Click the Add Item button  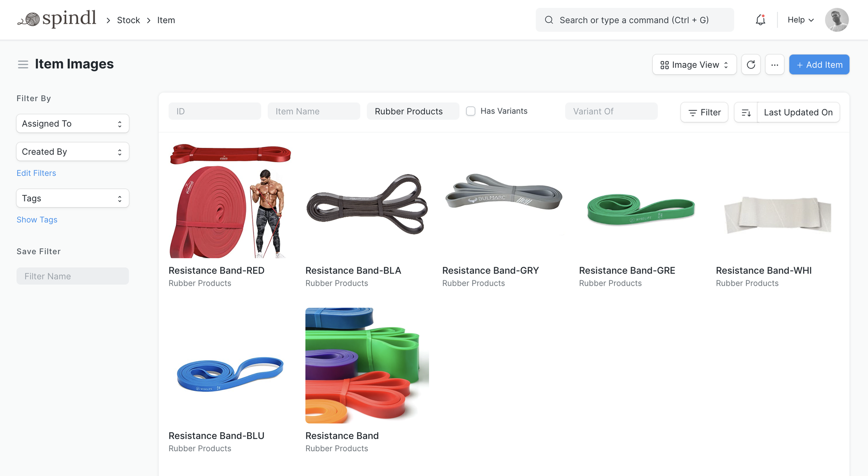(819, 65)
